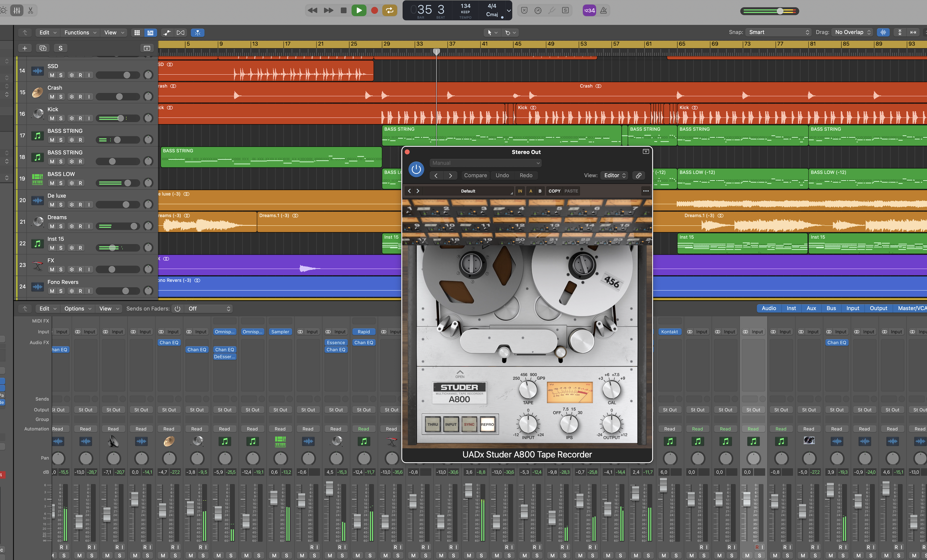Mute the SSD track

52,75
